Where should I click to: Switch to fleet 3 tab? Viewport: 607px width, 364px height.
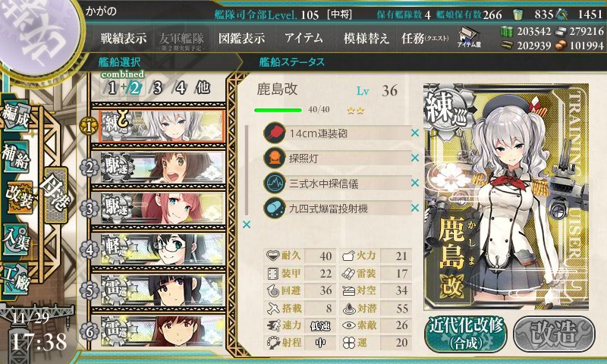(x=157, y=88)
